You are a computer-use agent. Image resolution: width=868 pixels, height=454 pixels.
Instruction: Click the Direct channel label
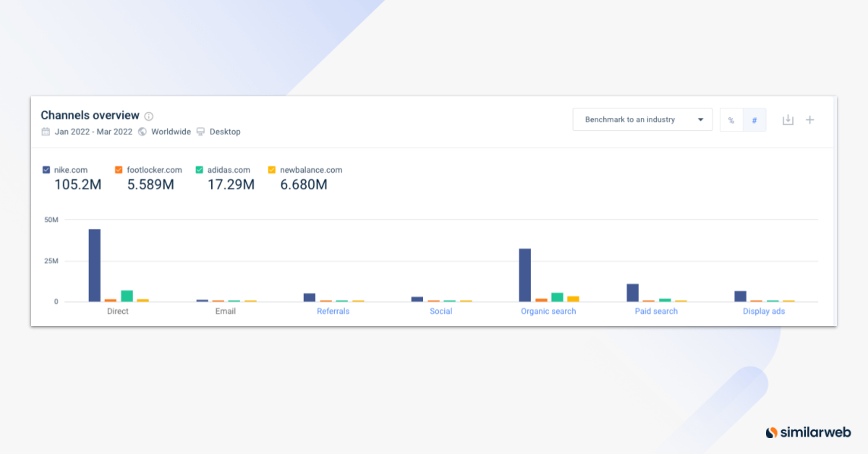pyautogui.click(x=117, y=312)
